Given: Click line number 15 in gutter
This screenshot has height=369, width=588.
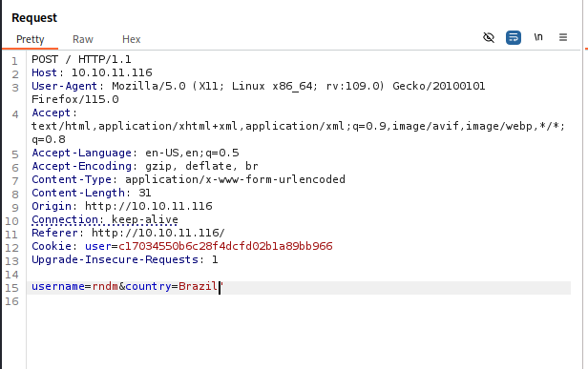Looking at the screenshot, I should tap(12, 288).
